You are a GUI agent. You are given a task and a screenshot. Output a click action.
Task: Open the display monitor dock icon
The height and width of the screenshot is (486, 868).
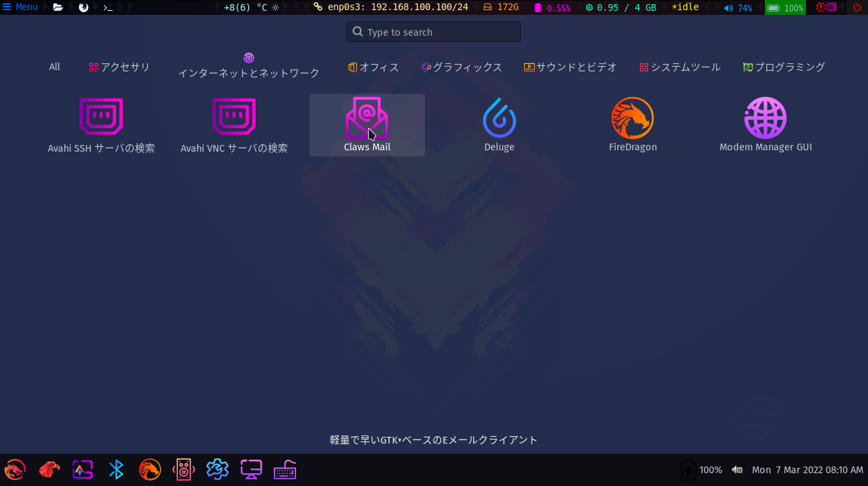point(251,469)
